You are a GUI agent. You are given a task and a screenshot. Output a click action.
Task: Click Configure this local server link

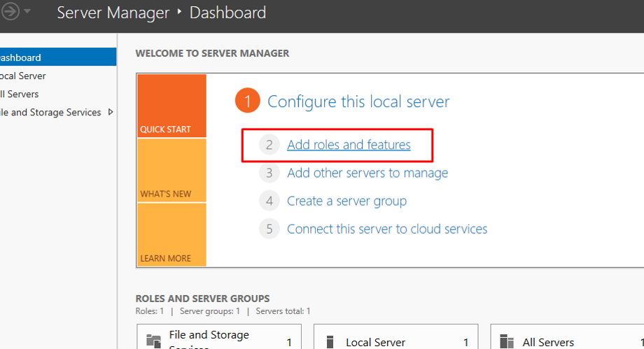tap(358, 101)
